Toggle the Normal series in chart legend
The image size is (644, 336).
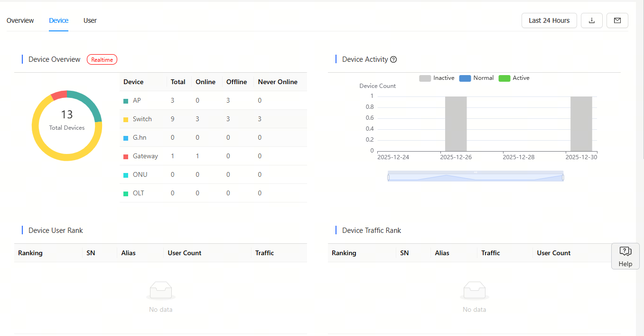[x=476, y=78]
